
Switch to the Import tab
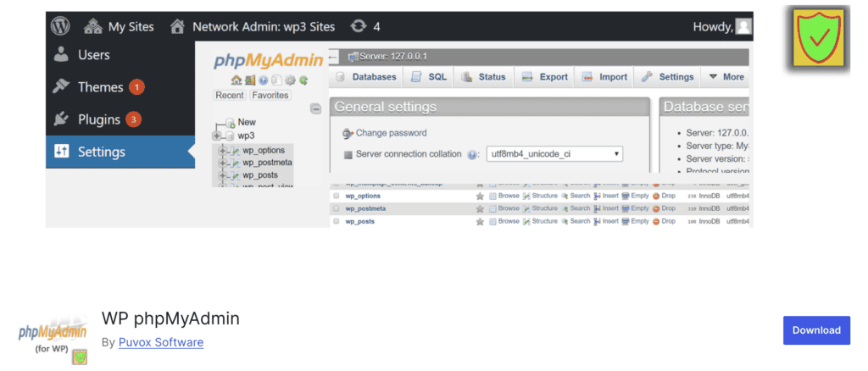604,77
